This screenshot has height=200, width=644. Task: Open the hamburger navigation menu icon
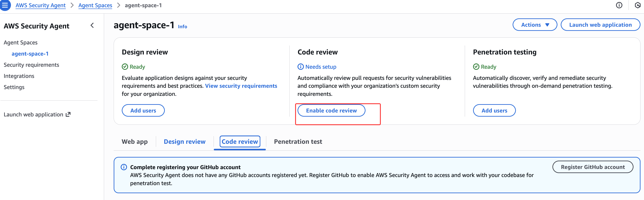point(5,5)
